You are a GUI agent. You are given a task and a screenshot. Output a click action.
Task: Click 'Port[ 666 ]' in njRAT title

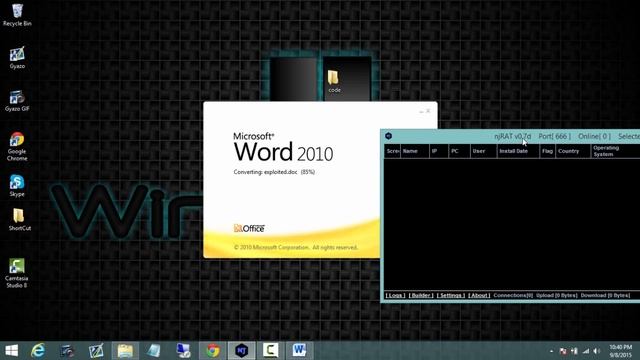pyautogui.click(x=554, y=136)
